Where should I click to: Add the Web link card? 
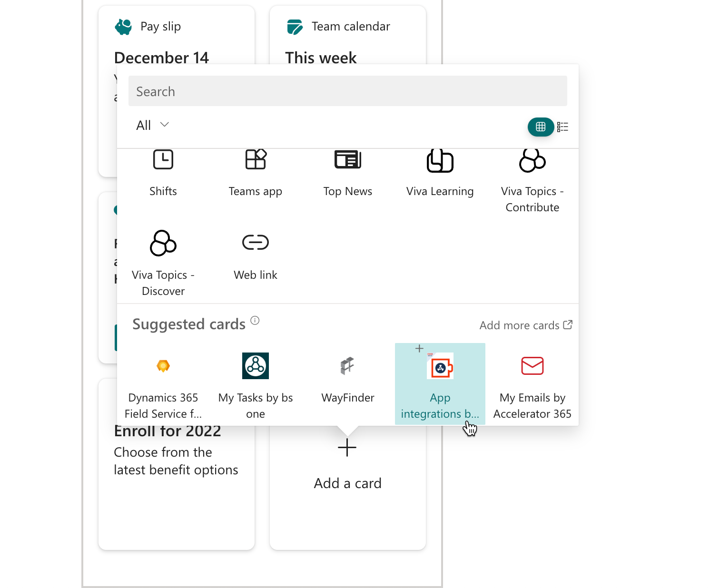(x=256, y=257)
